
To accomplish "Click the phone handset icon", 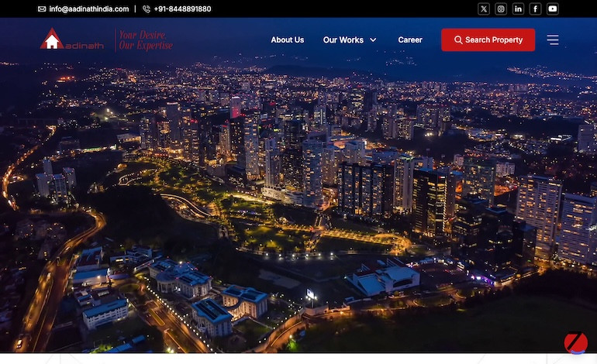I will pyautogui.click(x=147, y=9).
